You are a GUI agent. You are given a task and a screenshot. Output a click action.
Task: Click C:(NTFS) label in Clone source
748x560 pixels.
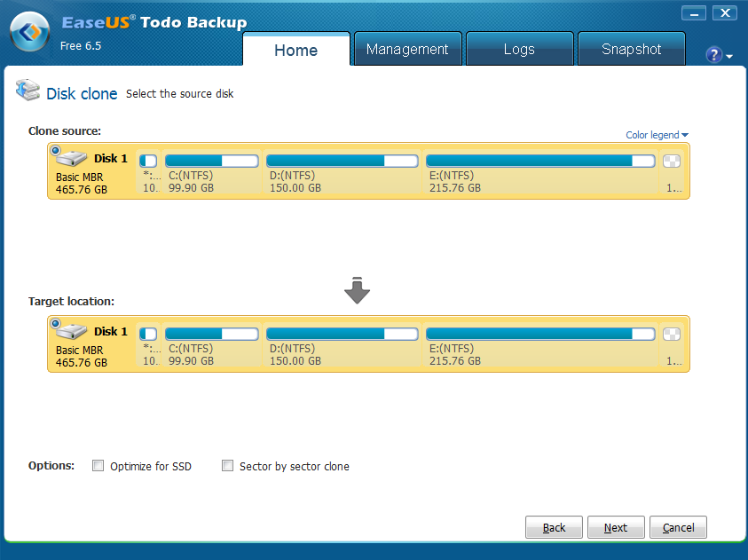191,176
